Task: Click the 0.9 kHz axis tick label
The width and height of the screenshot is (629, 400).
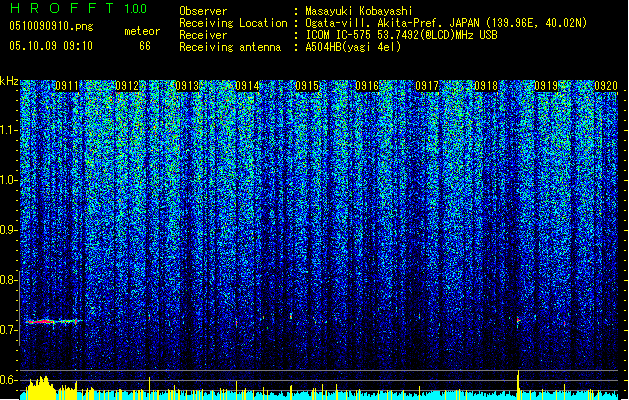Action: pyautogui.click(x=8, y=230)
